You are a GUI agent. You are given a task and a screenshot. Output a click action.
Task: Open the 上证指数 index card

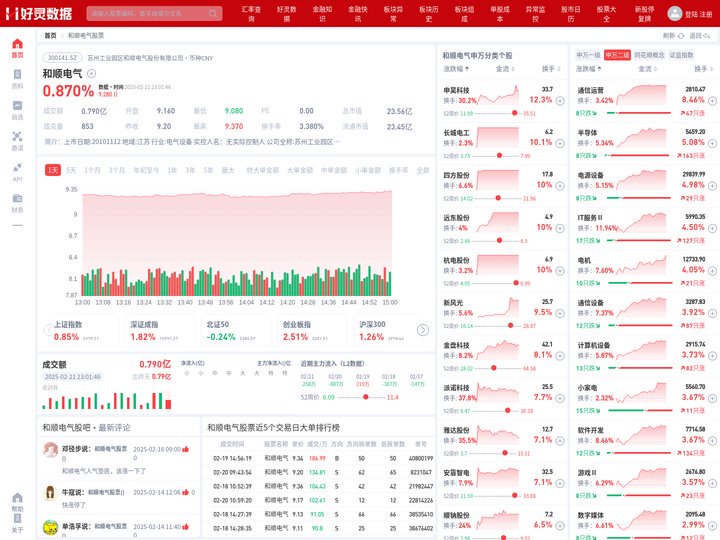click(83, 331)
